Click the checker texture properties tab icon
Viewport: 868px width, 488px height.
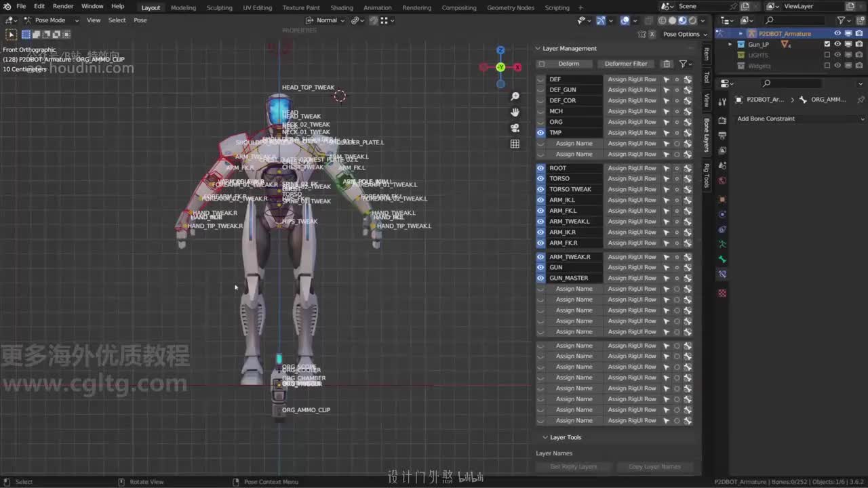(x=722, y=293)
